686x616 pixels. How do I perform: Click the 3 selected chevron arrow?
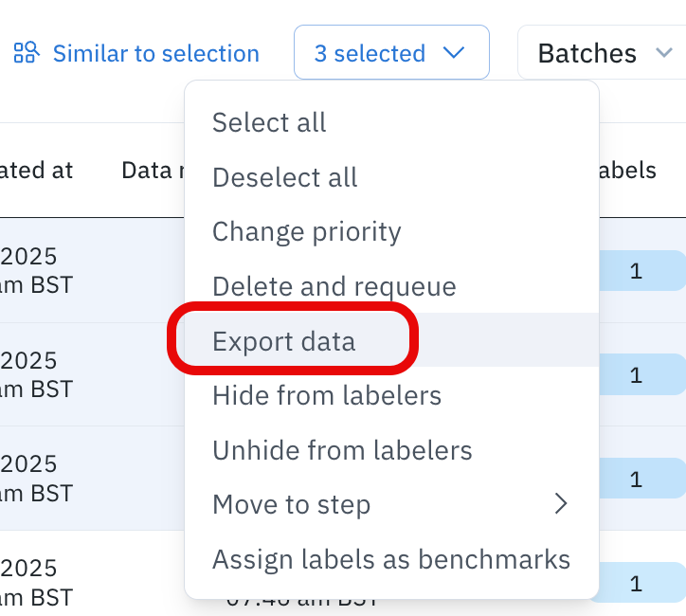coord(455,53)
